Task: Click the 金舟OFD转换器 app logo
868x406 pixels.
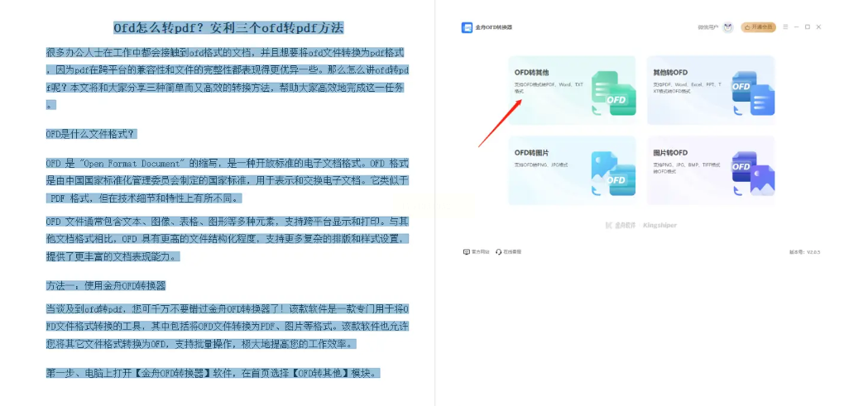Action: point(467,27)
